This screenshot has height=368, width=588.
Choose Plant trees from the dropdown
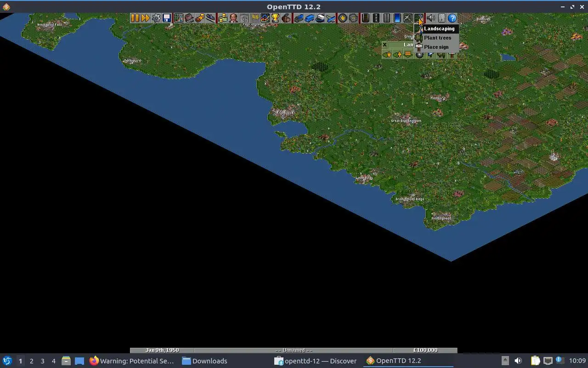436,38
